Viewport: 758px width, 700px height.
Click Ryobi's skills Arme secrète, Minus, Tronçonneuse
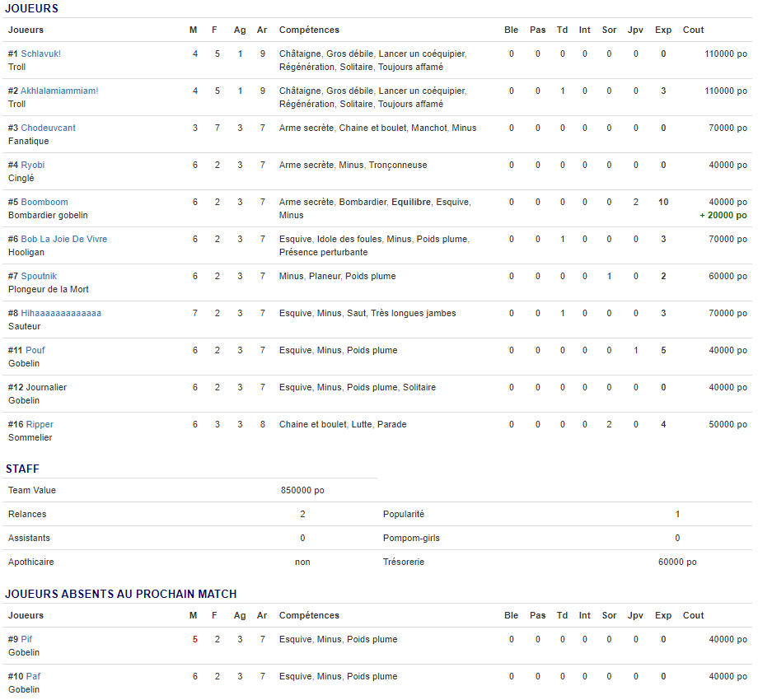point(353,166)
